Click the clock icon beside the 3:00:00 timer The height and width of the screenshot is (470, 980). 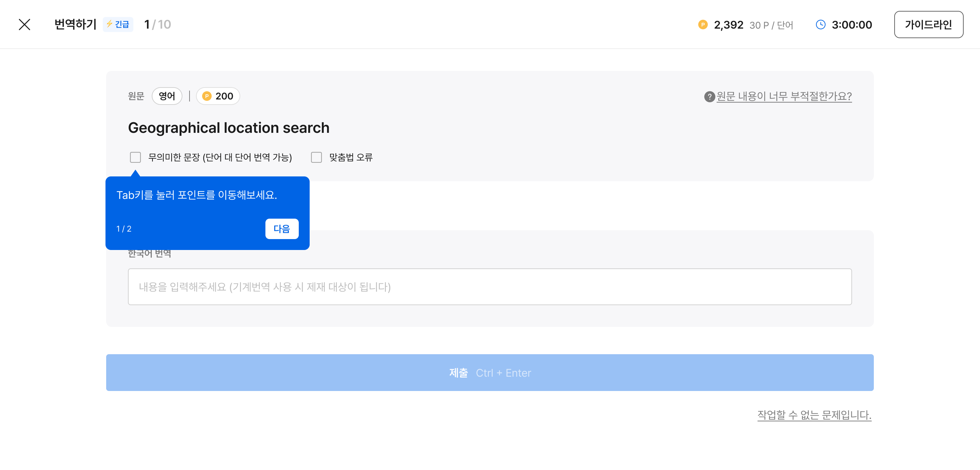tap(821, 25)
